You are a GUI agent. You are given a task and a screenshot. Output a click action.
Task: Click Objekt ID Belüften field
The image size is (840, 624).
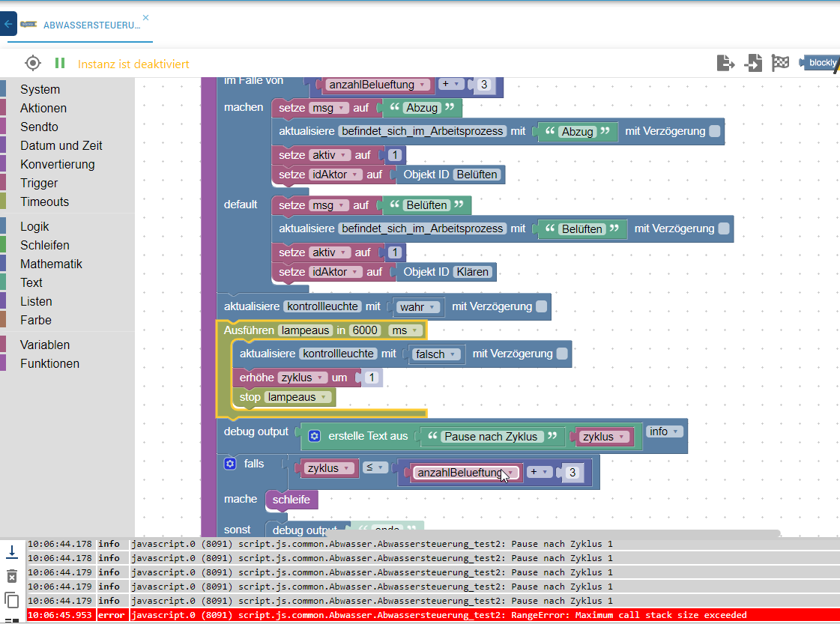477,175
